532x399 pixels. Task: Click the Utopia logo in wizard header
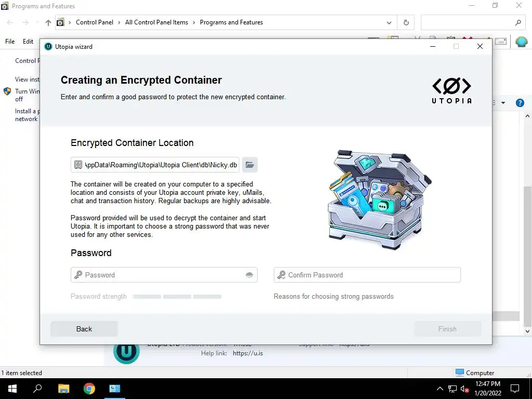coord(451,91)
